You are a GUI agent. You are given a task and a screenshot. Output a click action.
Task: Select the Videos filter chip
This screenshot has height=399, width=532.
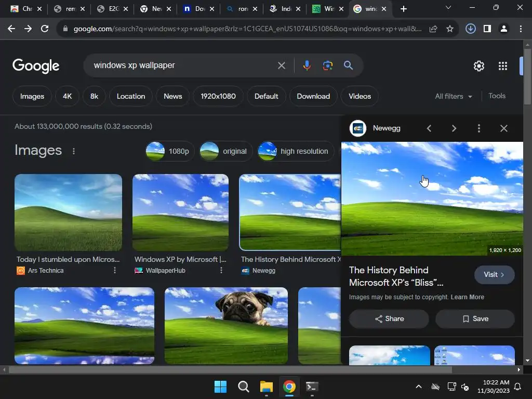coord(360,96)
